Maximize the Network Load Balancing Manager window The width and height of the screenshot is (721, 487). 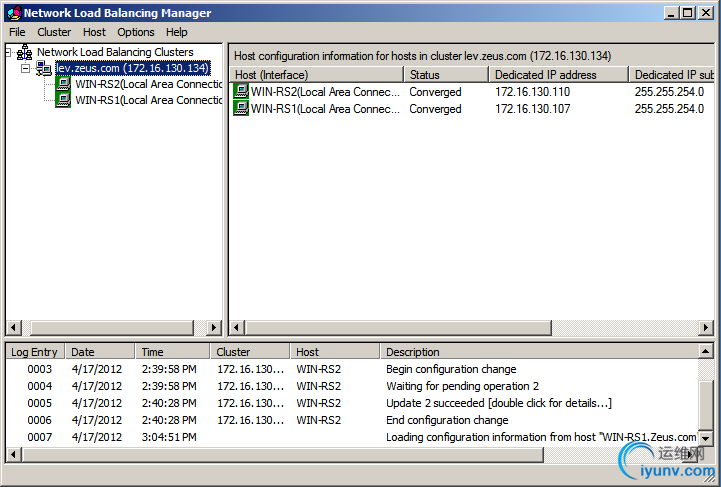coord(688,13)
